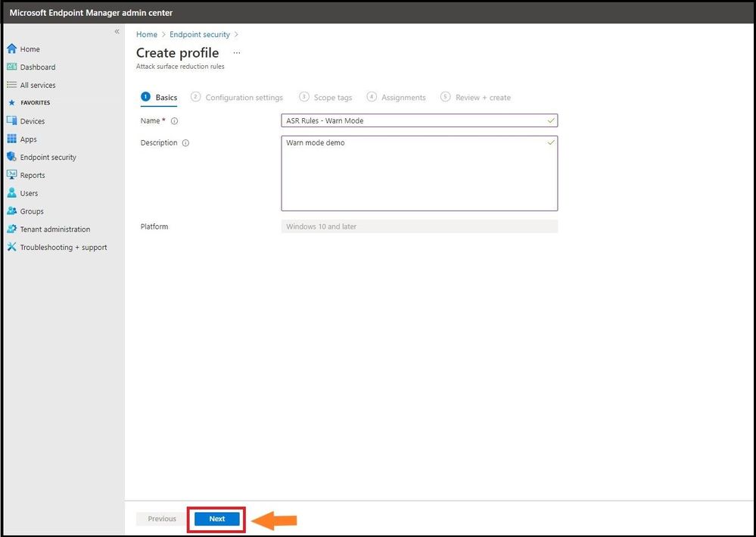Viewport: 756px width, 537px height.
Task: Open Users in the sidebar
Action: [29, 193]
